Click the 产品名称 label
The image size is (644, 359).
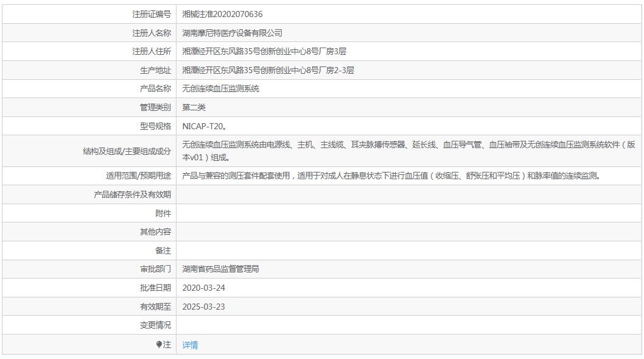click(155, 88)
